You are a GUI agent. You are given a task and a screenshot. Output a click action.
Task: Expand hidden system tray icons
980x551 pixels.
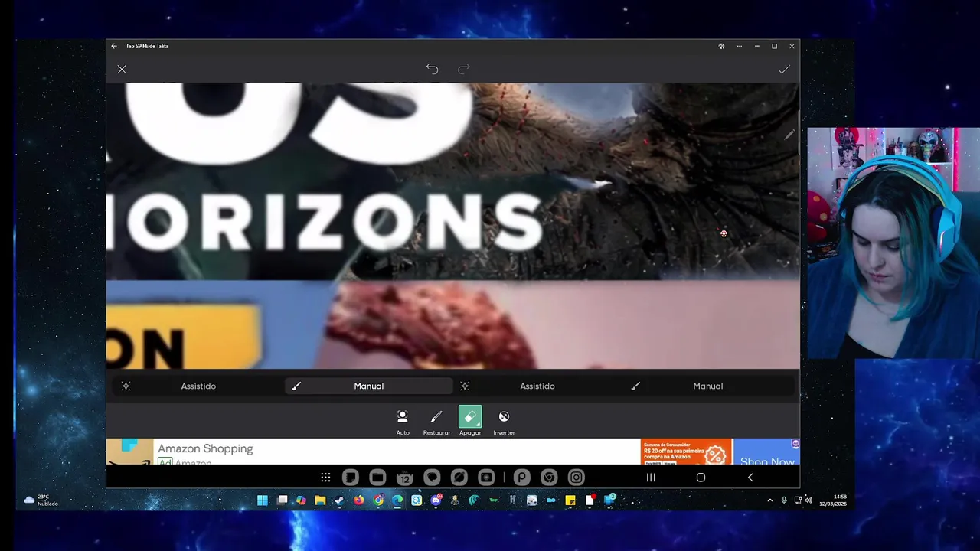[770, 500]
